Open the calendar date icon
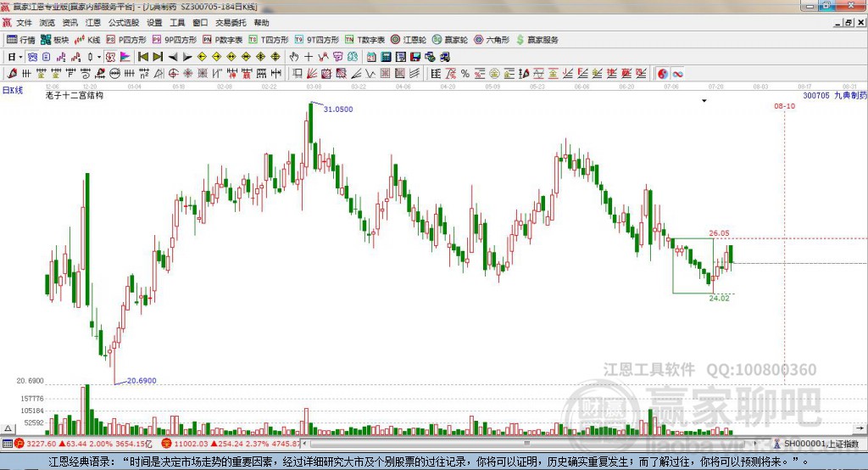 (x=371, y=57)
